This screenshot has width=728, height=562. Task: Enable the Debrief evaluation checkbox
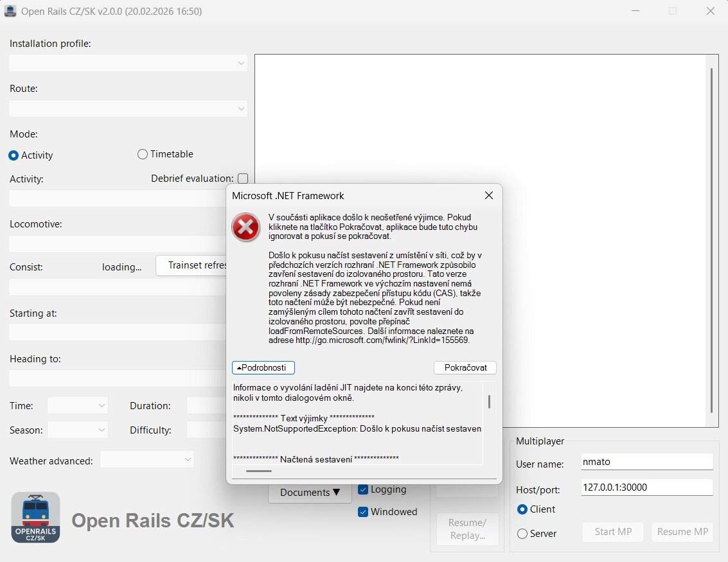point(242,179)
